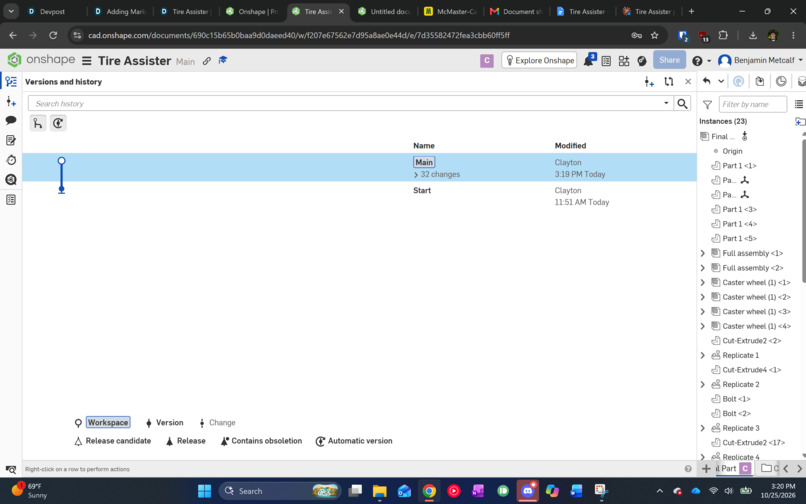The width and height of the screenshot is (806, 504).
Task: Click in the Filter by name field
Action: click(753, 104)
